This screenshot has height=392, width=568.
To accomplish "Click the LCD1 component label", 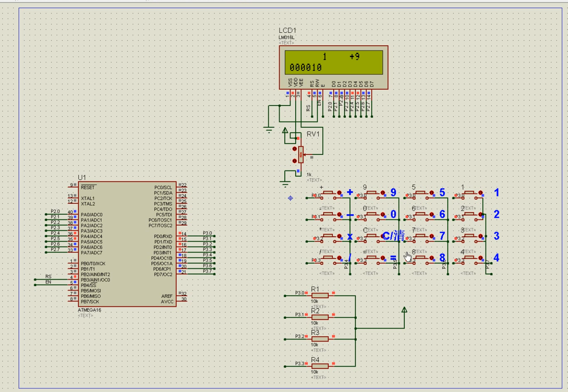I will pyautogui.click(x=287, y=30).
